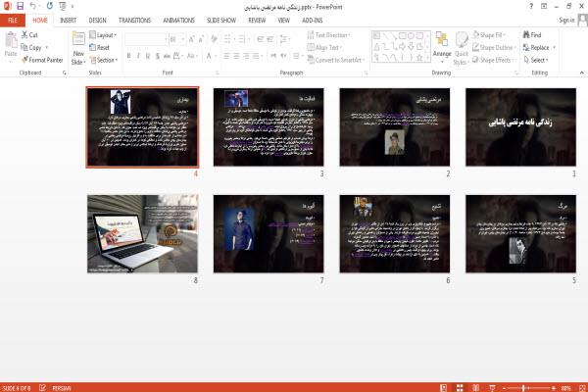Click the Redo icon in quick access toolbar
The image size is (588, 392).
50,6
